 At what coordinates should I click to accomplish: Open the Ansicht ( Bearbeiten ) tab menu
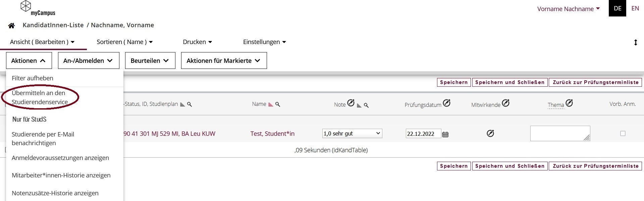[x=42, y=42]
